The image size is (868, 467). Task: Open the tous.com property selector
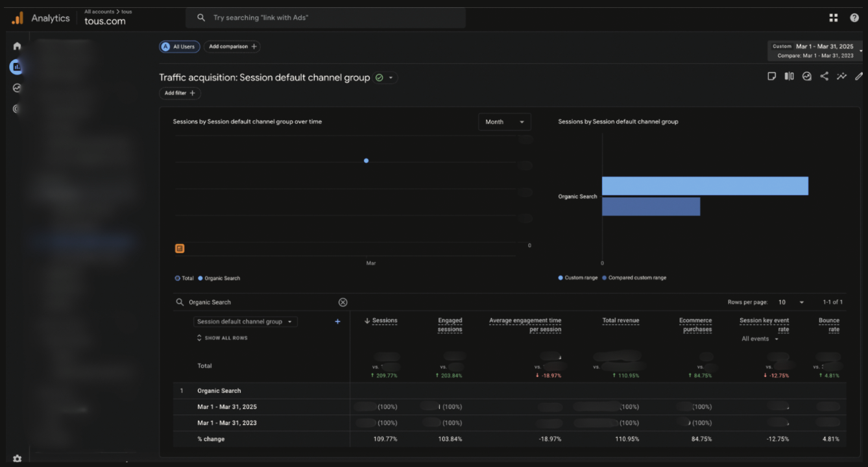(105, 21)
